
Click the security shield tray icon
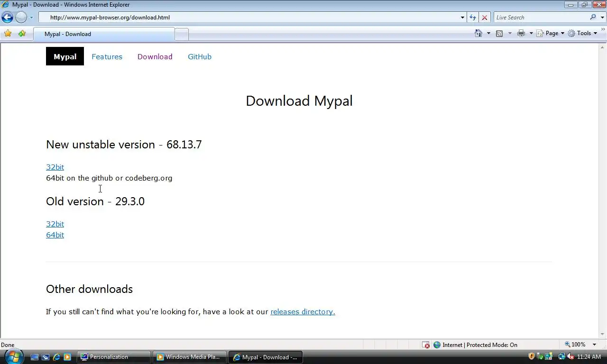(531, 356)
